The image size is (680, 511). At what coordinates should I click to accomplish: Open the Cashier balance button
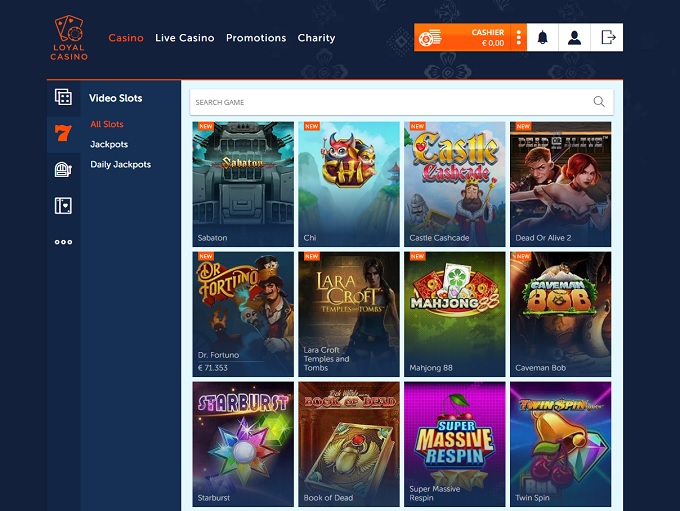point(465,38)
